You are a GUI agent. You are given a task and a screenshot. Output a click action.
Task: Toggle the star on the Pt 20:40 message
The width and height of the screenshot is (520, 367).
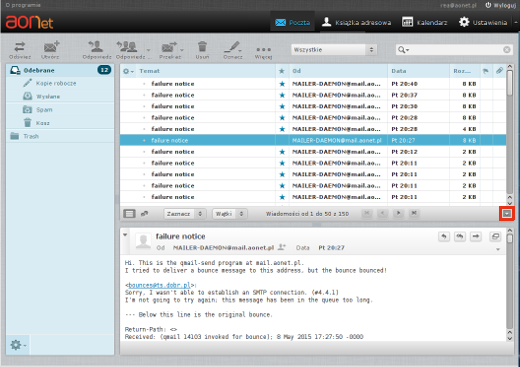282,84
